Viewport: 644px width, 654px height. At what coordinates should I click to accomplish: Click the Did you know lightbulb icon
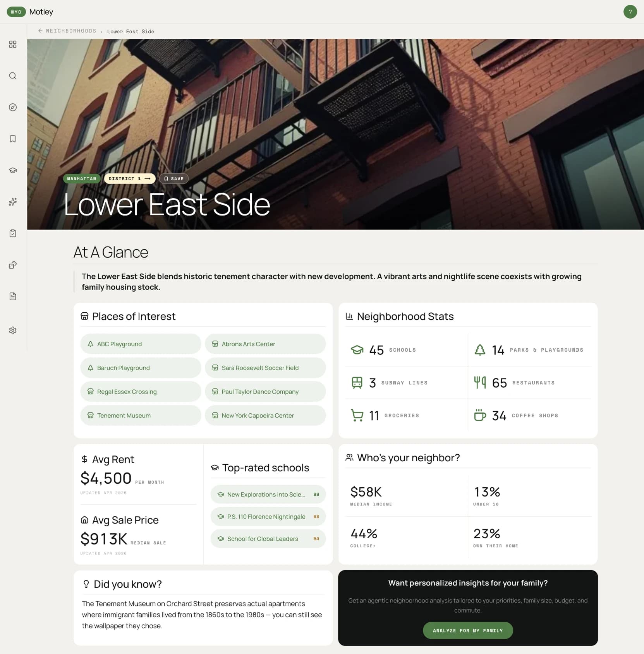(x=86, y=584)
